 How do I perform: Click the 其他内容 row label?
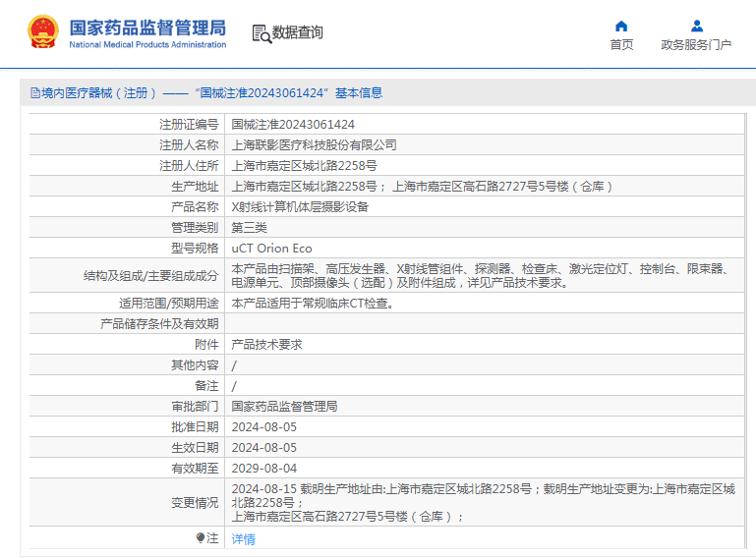click(195, 365)
